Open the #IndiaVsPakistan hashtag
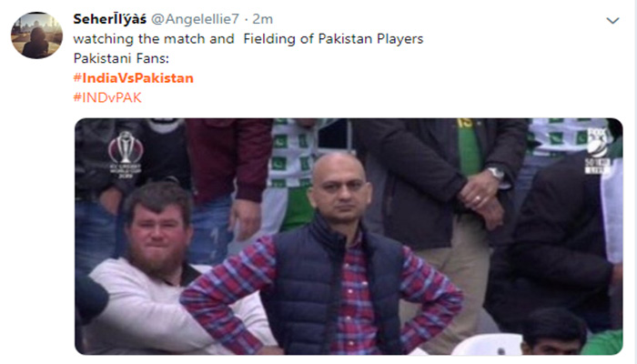The height and width of the screenshot is (364, 637). [133, 77]
